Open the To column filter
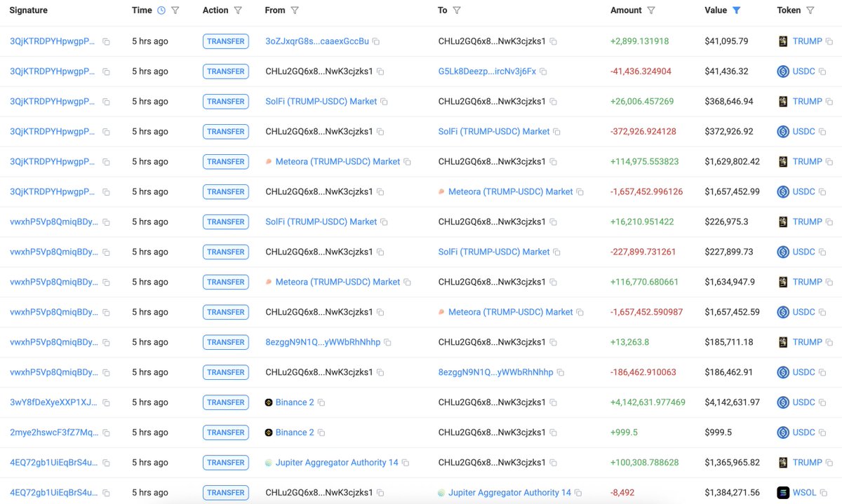Screen dimensions: 842x504 point(457,11)
